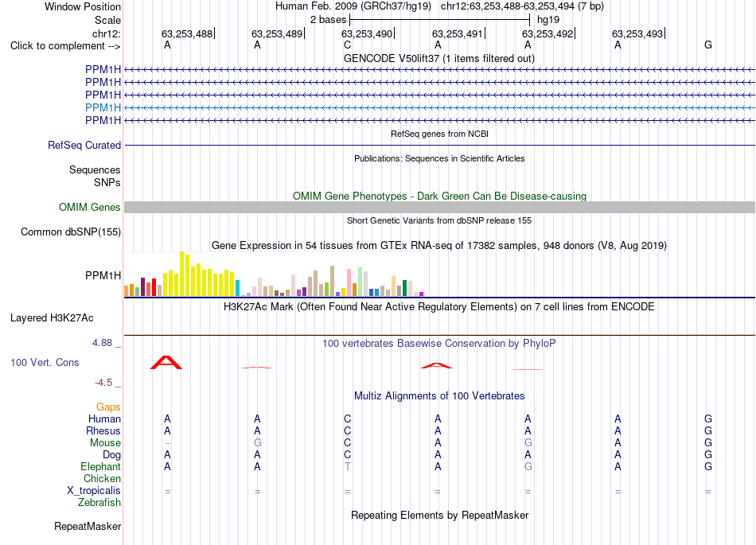
Task: Open the RefSeq Curated track label
Action: (x=84, y=145)
